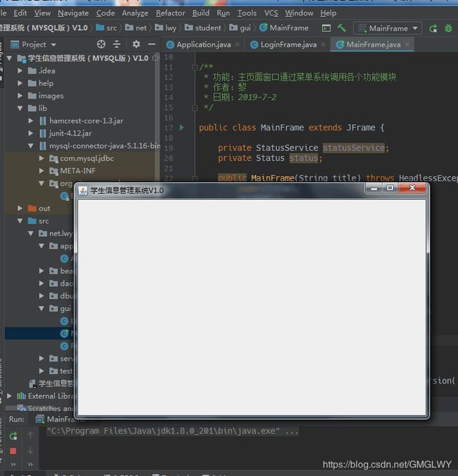
Task: Stop the running process red square
Action: point(13,451)
